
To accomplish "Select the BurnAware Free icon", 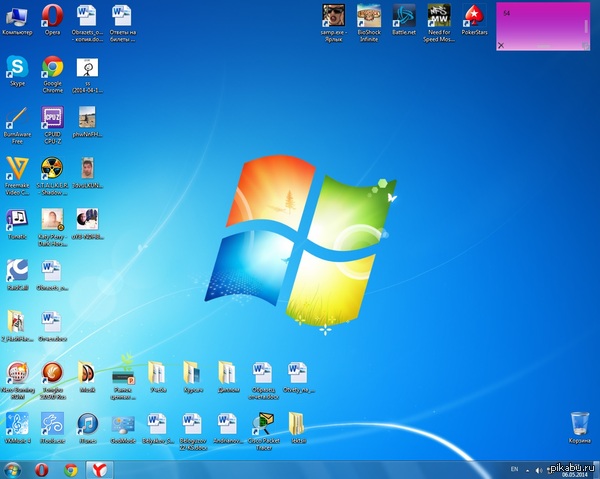I will pos(17,119).
